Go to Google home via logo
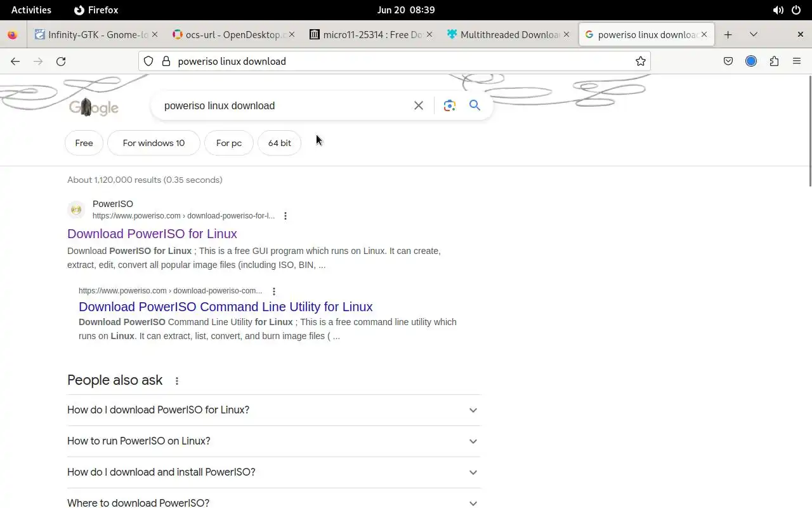The height and width of the screenshot is (508, 812). click(94, 107)
